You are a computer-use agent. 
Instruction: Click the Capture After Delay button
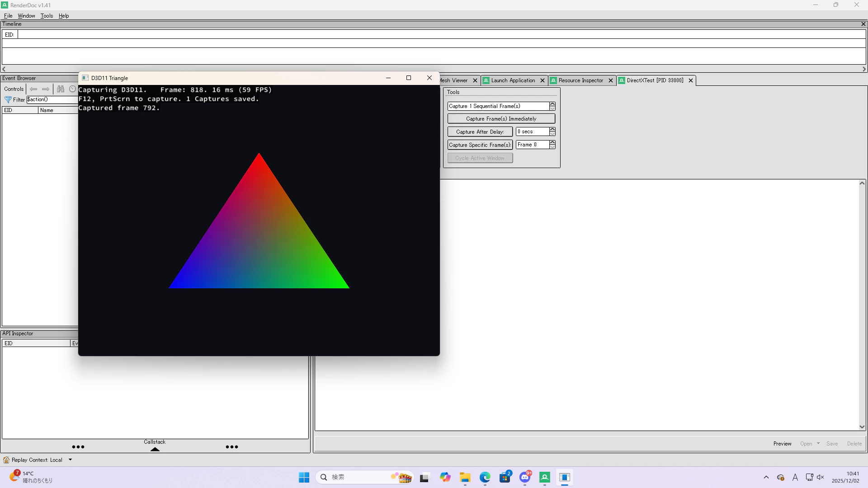[x=480, y=132]
